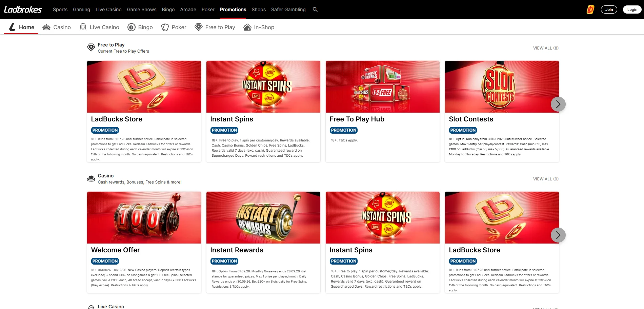This screenshot has width=644, height=309.
Task: Click Promotion badge on Slot Contests card
Action: pos(463,130)
